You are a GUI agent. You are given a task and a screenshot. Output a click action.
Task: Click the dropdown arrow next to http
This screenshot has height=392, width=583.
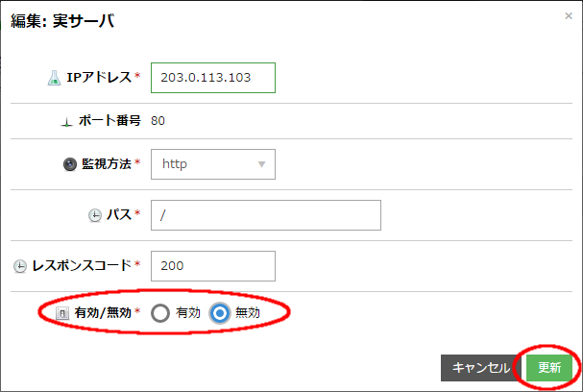pyautogui.click(x=261, y=164)
